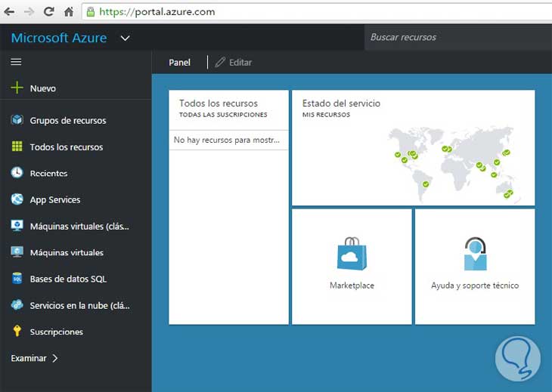
Task: Open Recientes in sidebar
Action: click(x=48, y=173)
